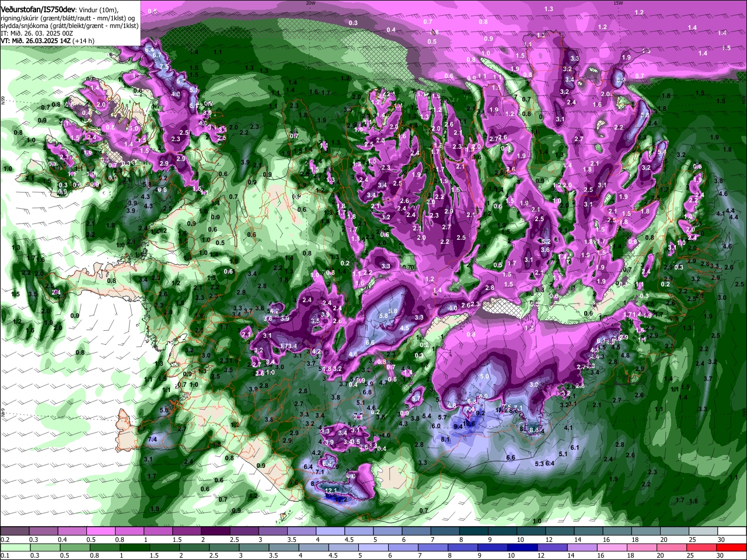Viewport: 747px width, 560px height.
Task: Pick the lower legend swatch labeled 3.5
Action: pos(284,547)
